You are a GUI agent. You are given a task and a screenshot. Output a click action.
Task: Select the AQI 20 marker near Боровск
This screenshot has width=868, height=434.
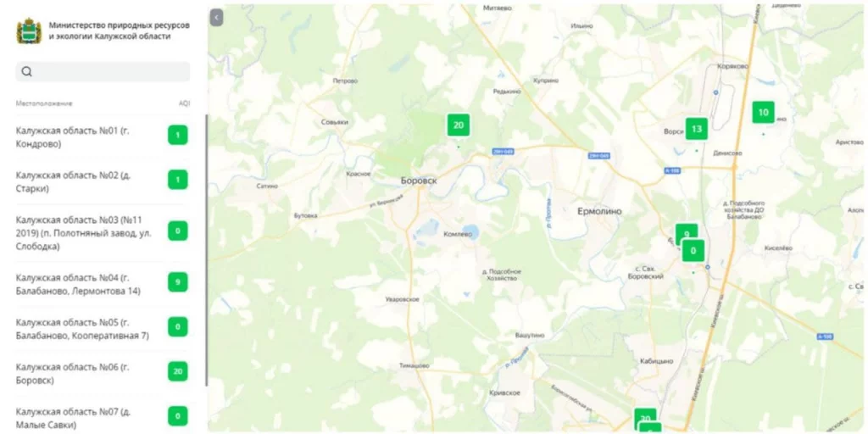[x=459, y=125]
